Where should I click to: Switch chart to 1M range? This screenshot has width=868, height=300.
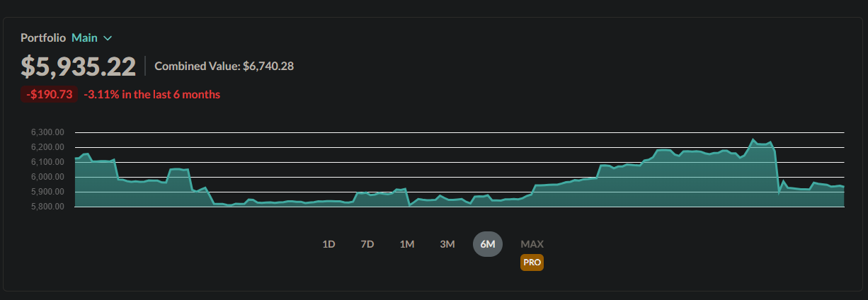407,244
